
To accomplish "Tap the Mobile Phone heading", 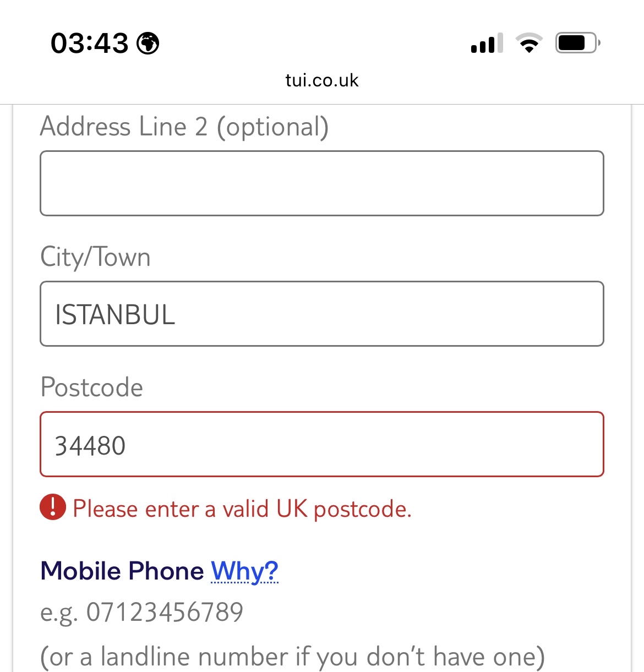I will (x=122, y=571).
